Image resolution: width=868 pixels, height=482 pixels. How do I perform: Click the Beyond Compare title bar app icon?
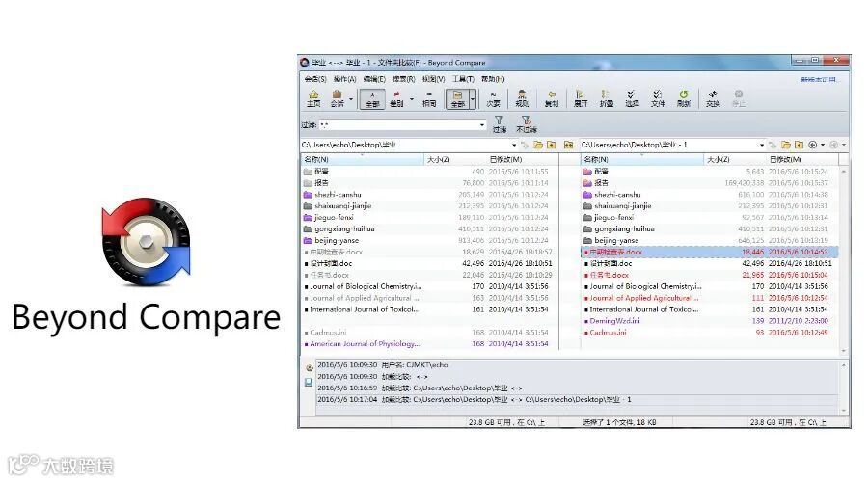click(305, 63)
